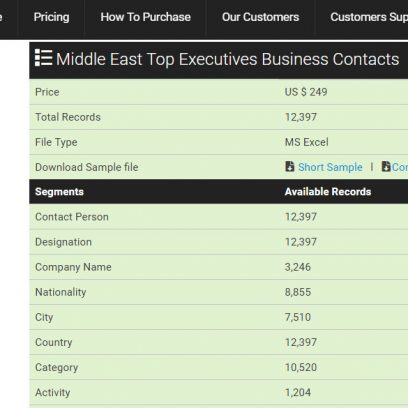Select the Company Name segment row
The image size is (408, 408).
(219, 267)
